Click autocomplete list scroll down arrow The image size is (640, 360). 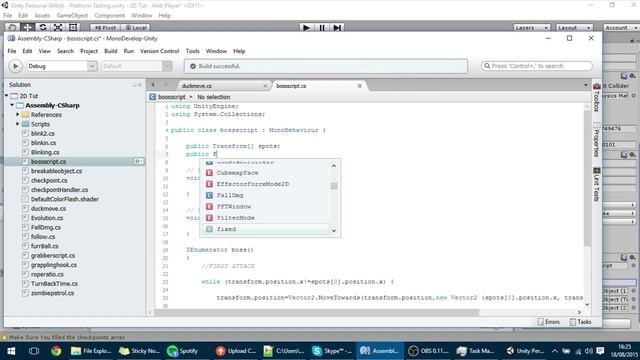334,231
